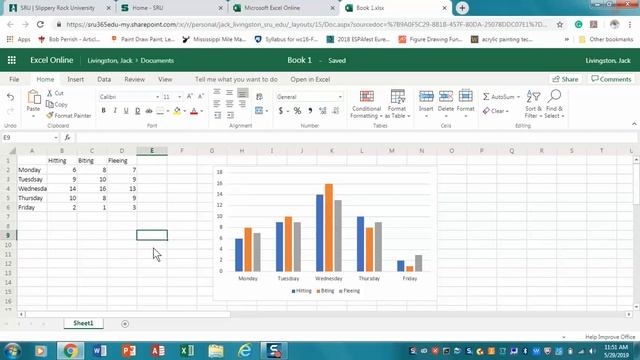Screen dimensions: 640x360
Task: Toggle strikethrough formatting
Action: [149, 111]
